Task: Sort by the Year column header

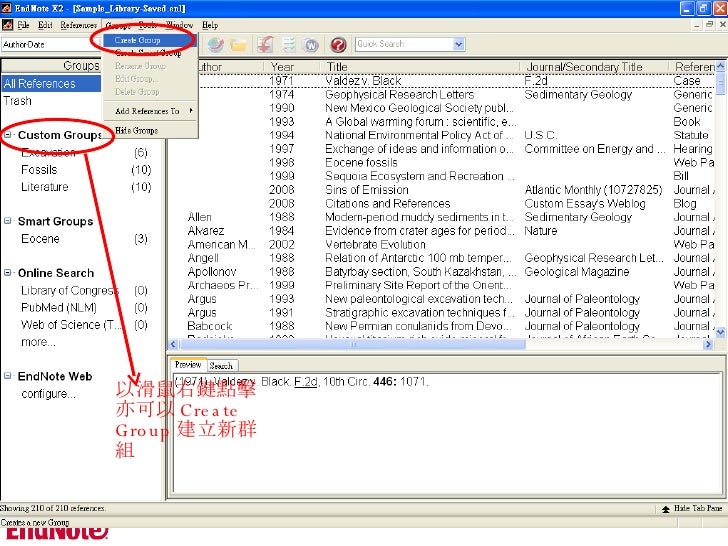Action: tap(291, 67)
